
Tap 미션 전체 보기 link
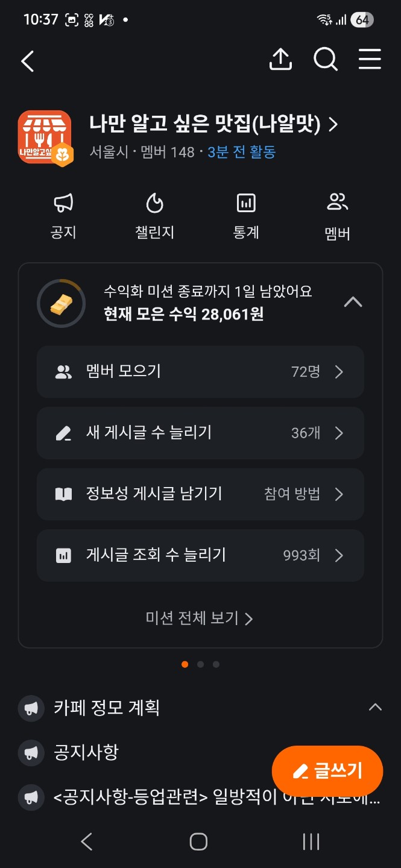200,618
